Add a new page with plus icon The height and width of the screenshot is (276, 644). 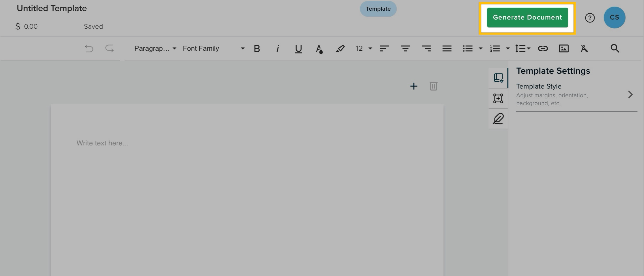[x=414, y=86]
